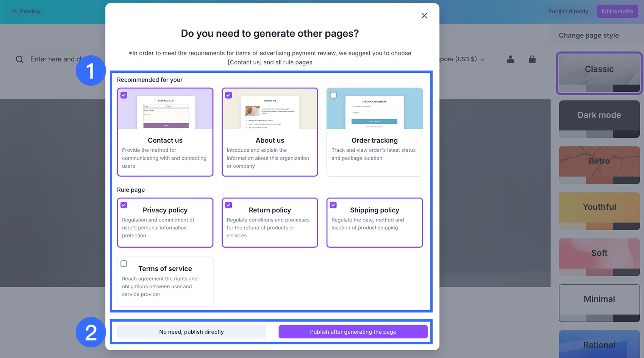Uncheck the About us checkbox
Image resolution: width=644 pixels, height=358 pixels.
point(228,95)
